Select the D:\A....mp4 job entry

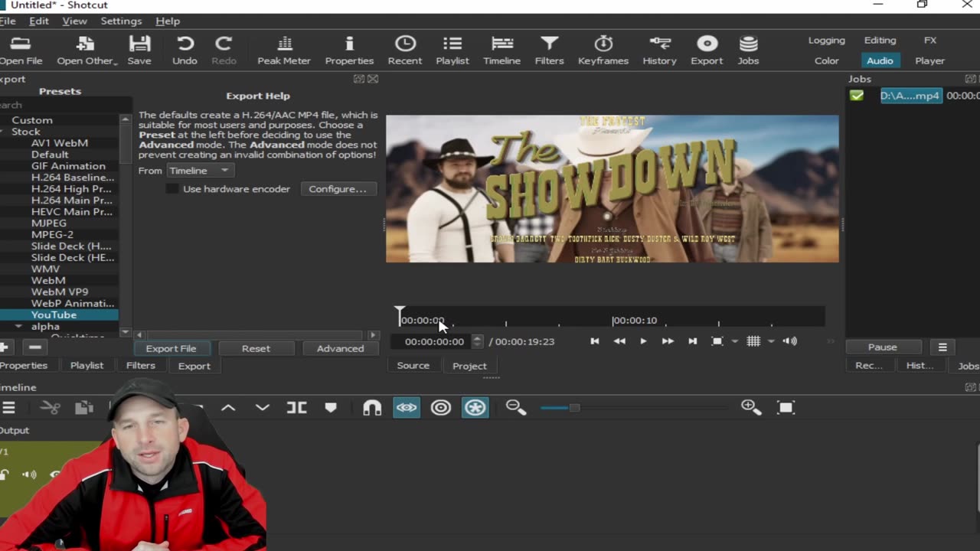click(x=910, y=96)
